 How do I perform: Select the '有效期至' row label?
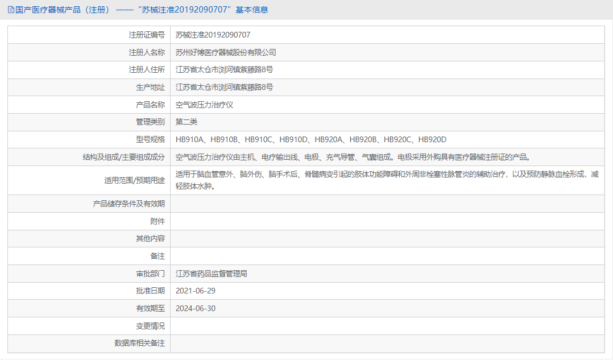coord(151,308)
